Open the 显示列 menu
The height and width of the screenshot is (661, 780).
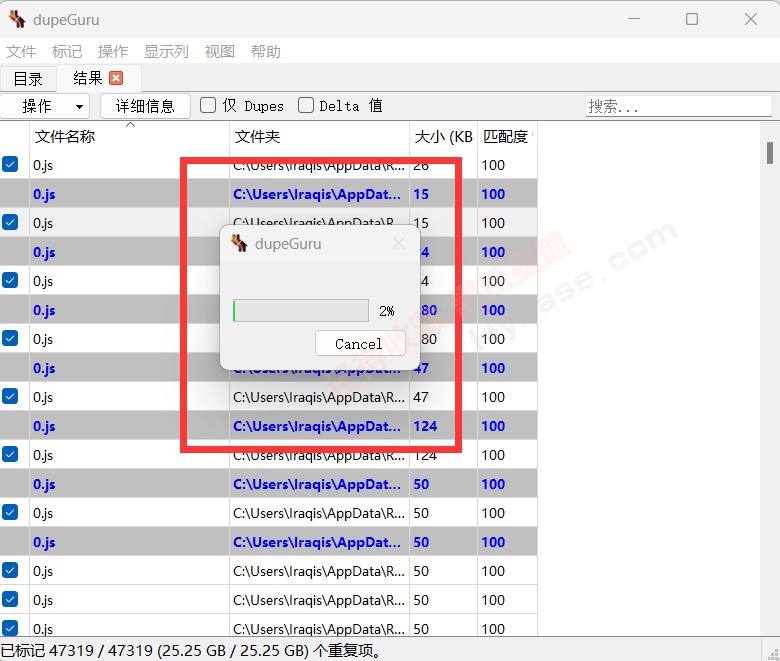(x=166, y=51)
